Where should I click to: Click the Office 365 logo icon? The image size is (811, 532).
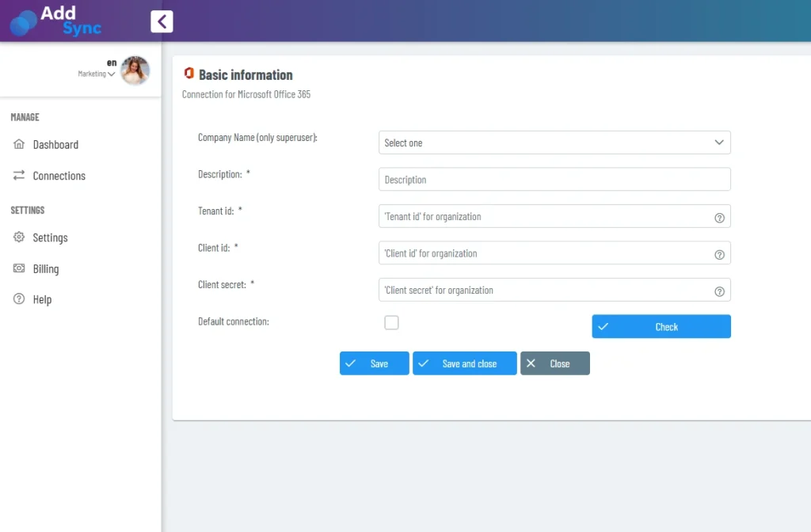pyautogui.click(x=188, y=74)
